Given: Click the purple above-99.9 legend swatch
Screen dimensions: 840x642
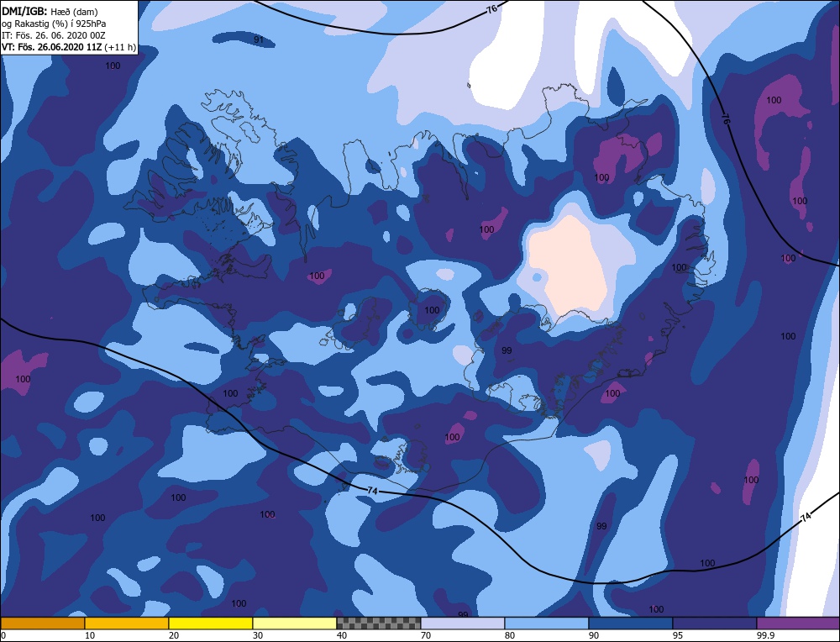Looking at the screenshot, I should (x=798, y=624).
